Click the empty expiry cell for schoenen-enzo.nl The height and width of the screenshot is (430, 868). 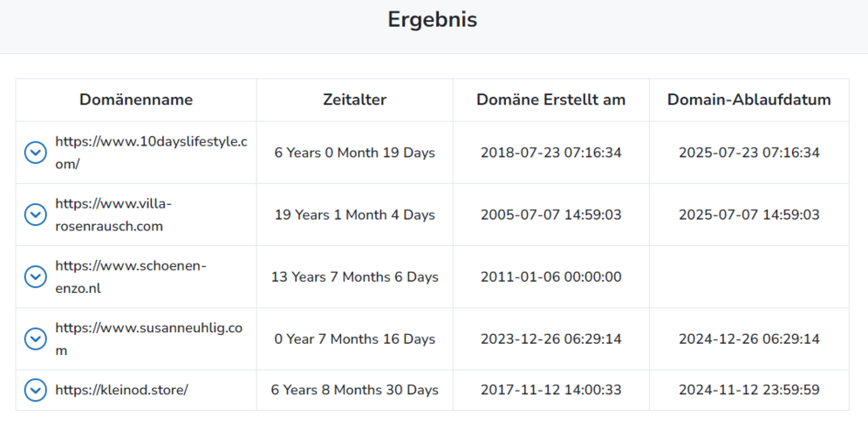click(749, 276)
